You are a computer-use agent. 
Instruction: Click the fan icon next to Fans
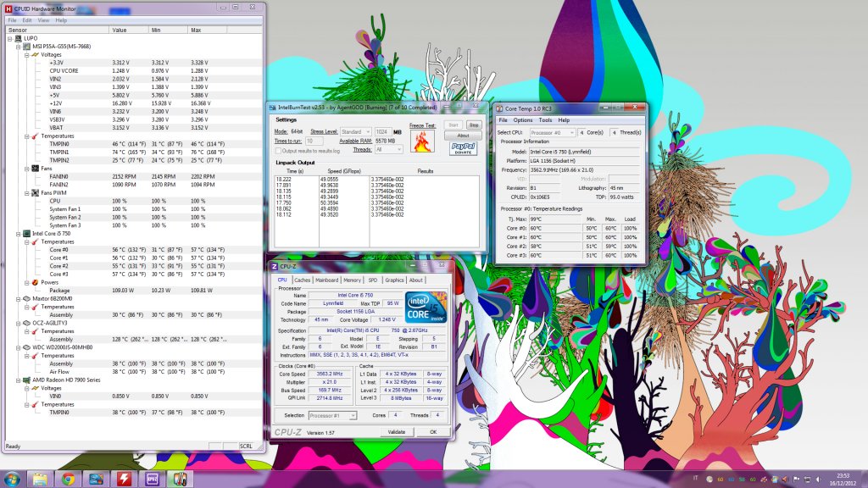point(36,169)
